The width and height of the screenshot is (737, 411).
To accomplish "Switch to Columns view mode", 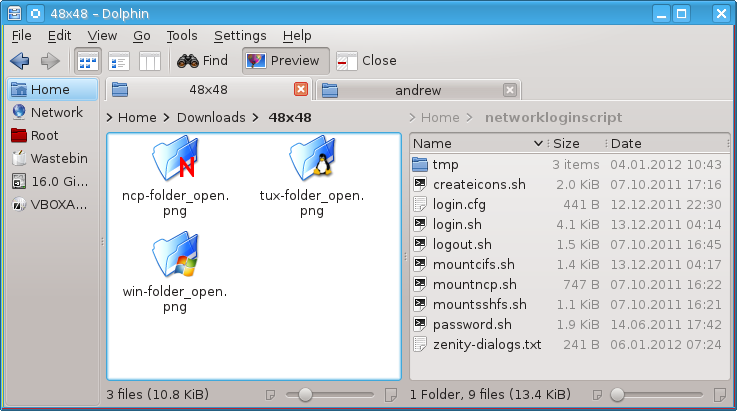I will tap(150, 61).
